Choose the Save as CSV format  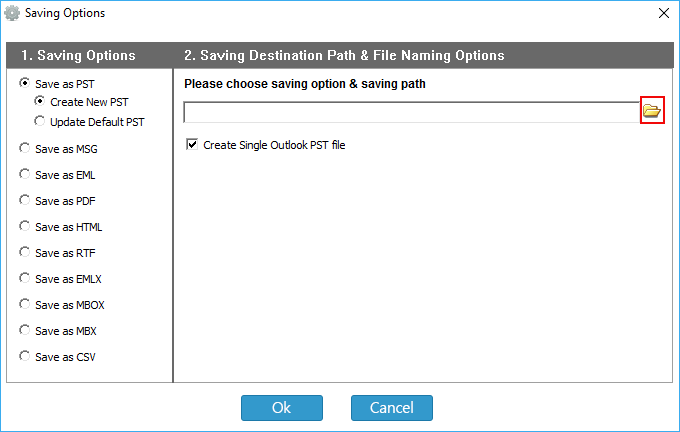pyautogui.click(x=25, y=356)
